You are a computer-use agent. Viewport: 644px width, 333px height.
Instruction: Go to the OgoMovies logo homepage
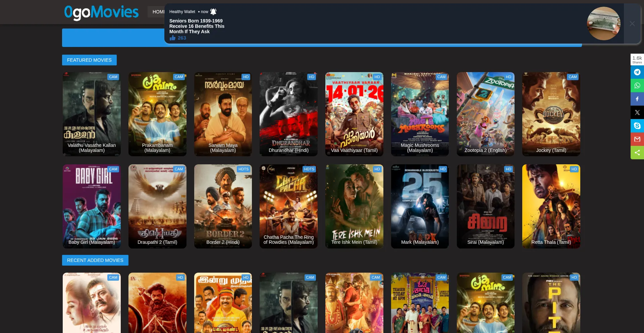click(101, 12)
